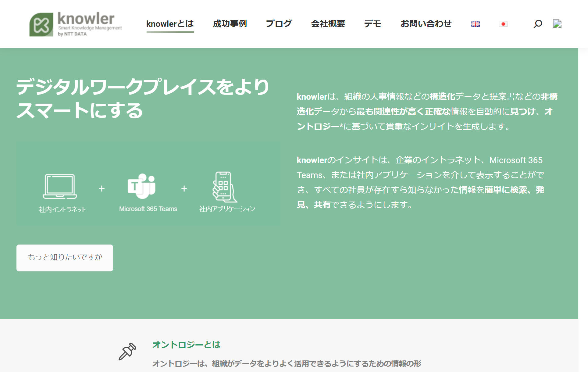Open the 会社概要 menu item
The width and height of the screenshot is (588, 372).
[x=328, y=24]
